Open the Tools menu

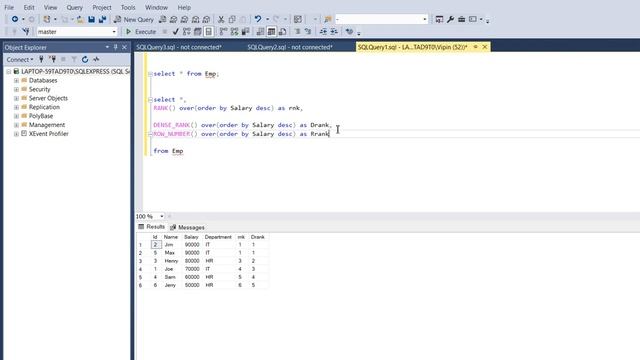128,7
